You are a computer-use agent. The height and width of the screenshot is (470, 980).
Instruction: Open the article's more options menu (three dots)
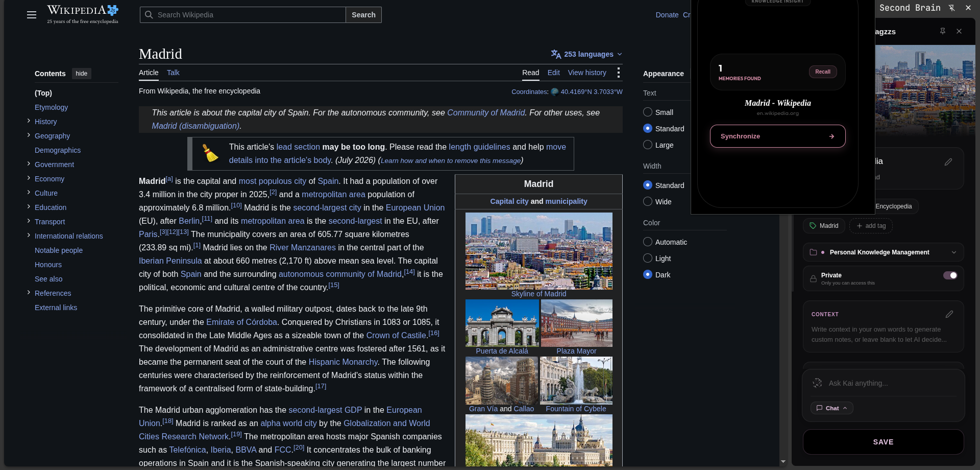click(x=619, y=73)
